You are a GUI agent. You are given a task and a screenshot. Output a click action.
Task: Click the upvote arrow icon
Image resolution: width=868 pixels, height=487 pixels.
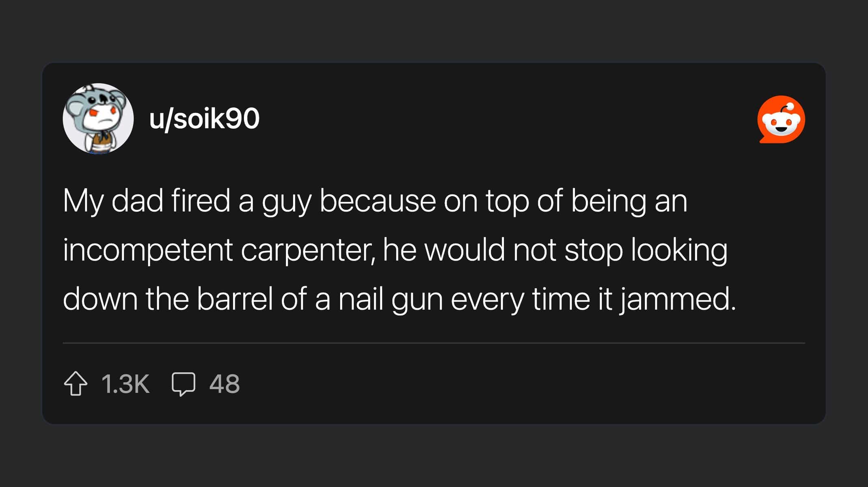coord(76,384)
